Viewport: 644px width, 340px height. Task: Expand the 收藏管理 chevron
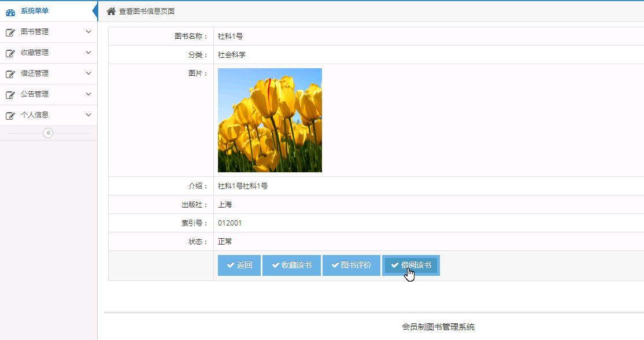[x=88, y=53]
